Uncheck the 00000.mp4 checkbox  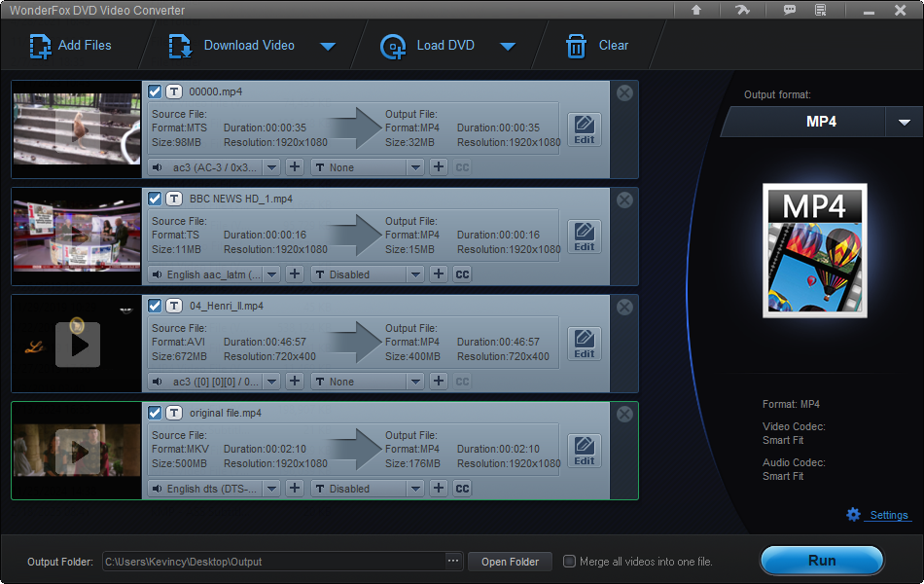tap(155, 91)
